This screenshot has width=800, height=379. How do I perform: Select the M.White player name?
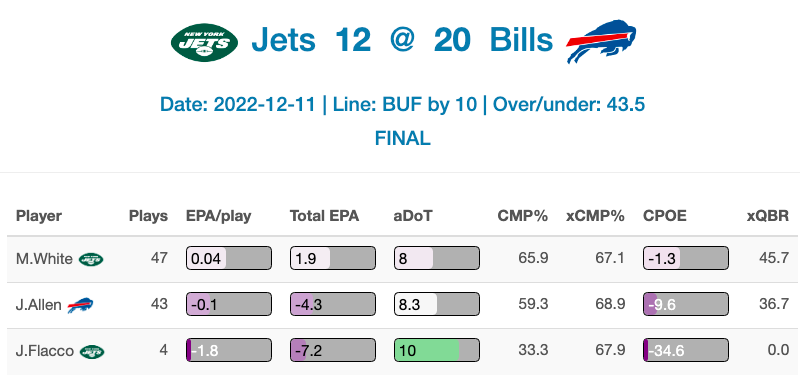(x=44, y=259)
